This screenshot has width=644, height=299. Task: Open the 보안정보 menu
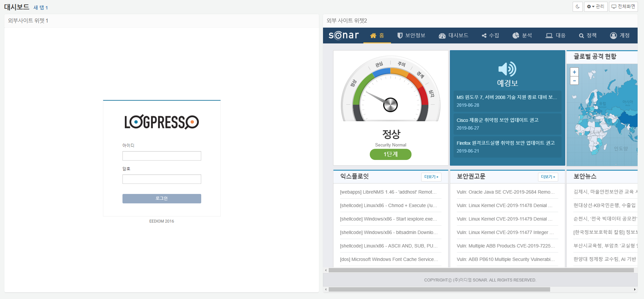tap(411, 35)
